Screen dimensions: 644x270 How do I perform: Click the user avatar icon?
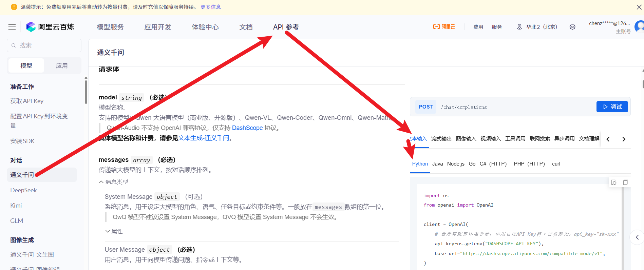click(640, 26)
